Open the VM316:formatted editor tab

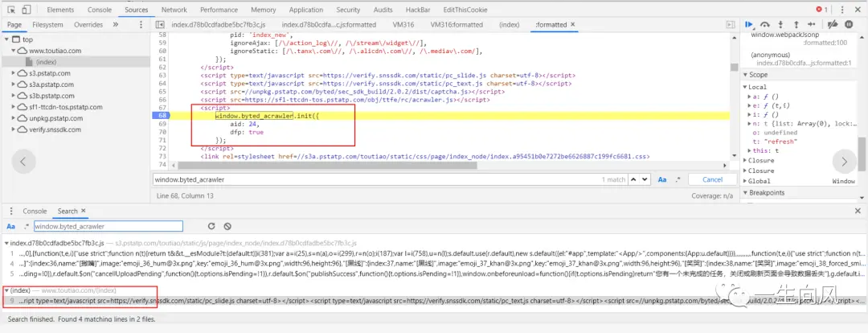point(457,25)
